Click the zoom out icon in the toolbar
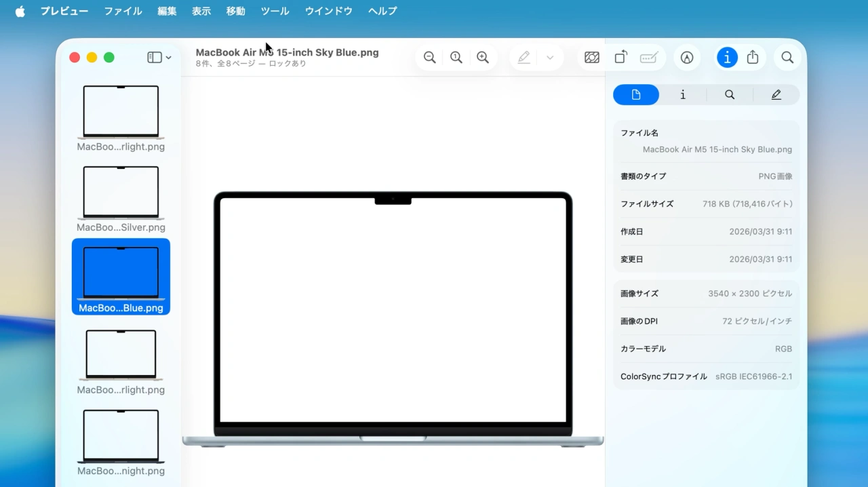Screen dimensions: 868x487 click(429, 57)
